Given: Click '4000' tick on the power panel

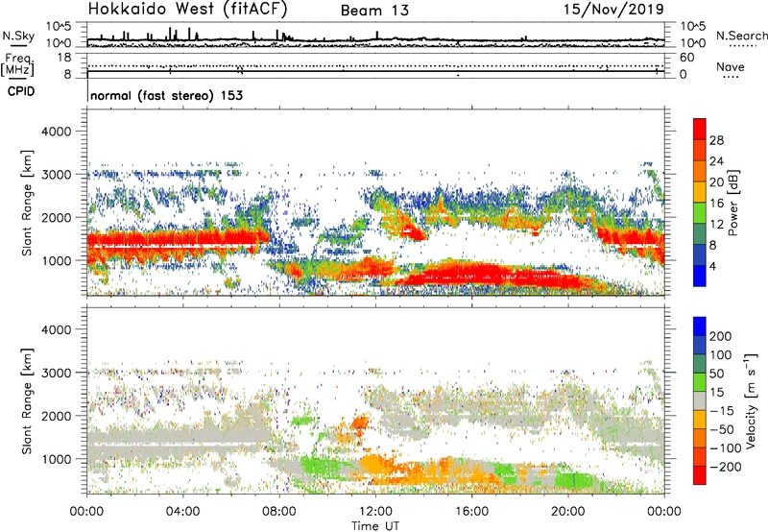Looking at the screenshot, I should [56, 132].
